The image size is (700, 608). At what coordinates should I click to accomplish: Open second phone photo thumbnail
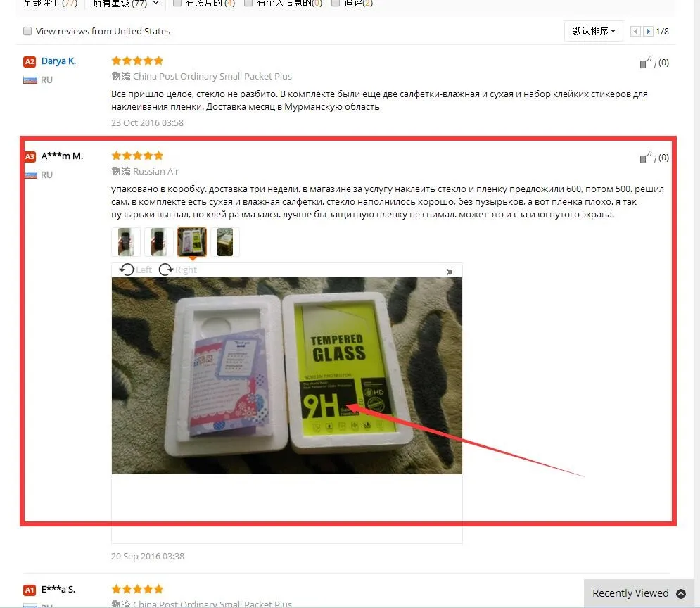tap(159, 242)
